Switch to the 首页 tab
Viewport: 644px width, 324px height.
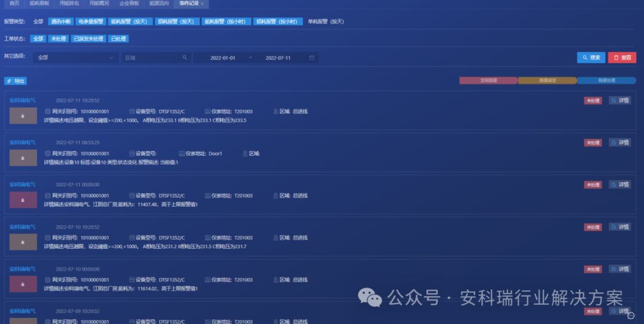tap(14, 4)
